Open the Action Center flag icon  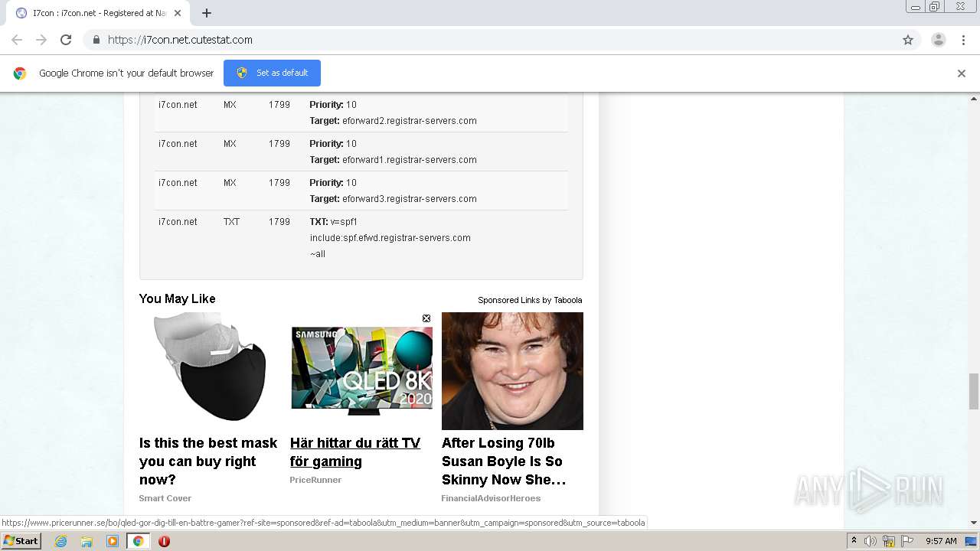coord(907,541)
